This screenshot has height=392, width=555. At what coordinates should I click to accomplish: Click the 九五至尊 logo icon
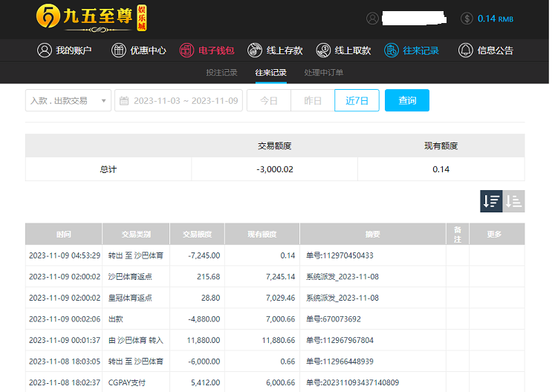click(48, 16)
